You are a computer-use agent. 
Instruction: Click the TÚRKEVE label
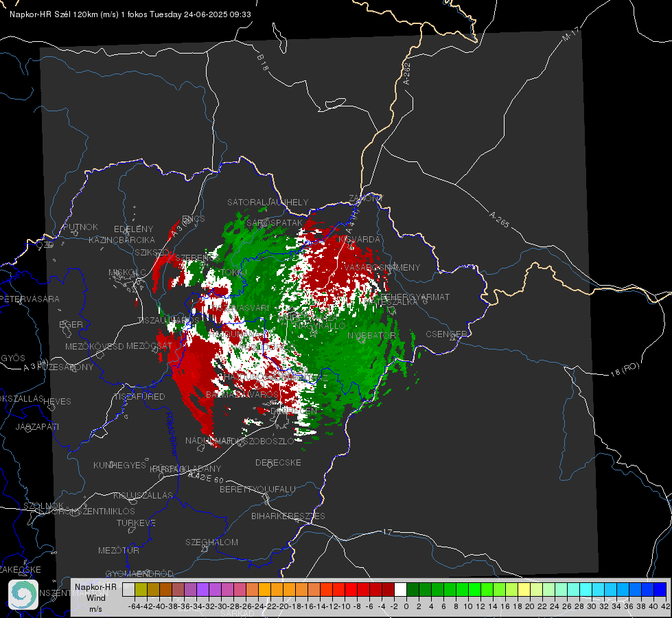click(137, 523)
